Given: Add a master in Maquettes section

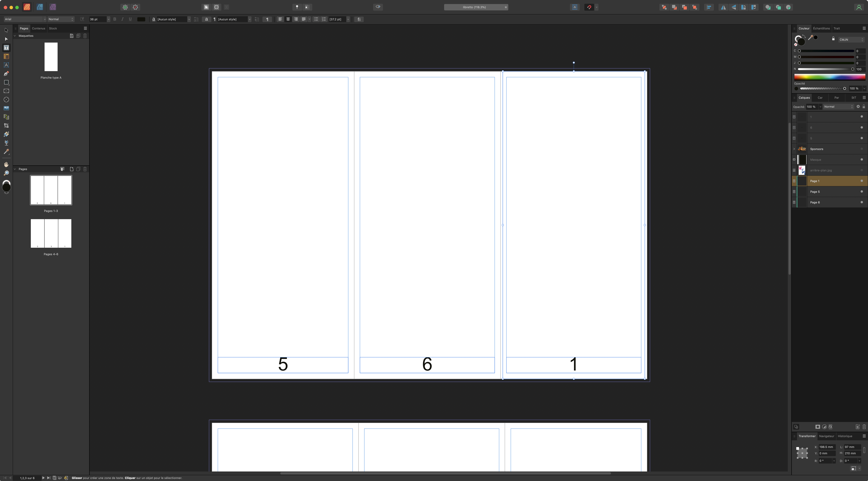Looking at the screenshot, I should [x=71, y=36].
